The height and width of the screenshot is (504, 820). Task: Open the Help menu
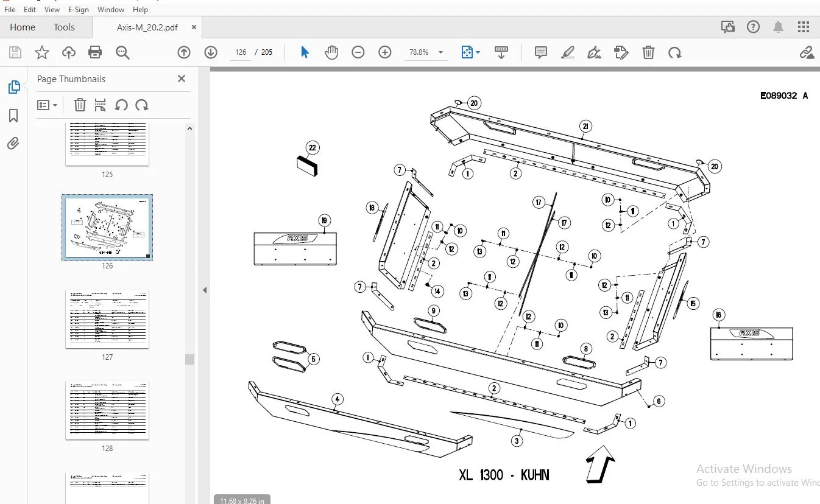140,9
